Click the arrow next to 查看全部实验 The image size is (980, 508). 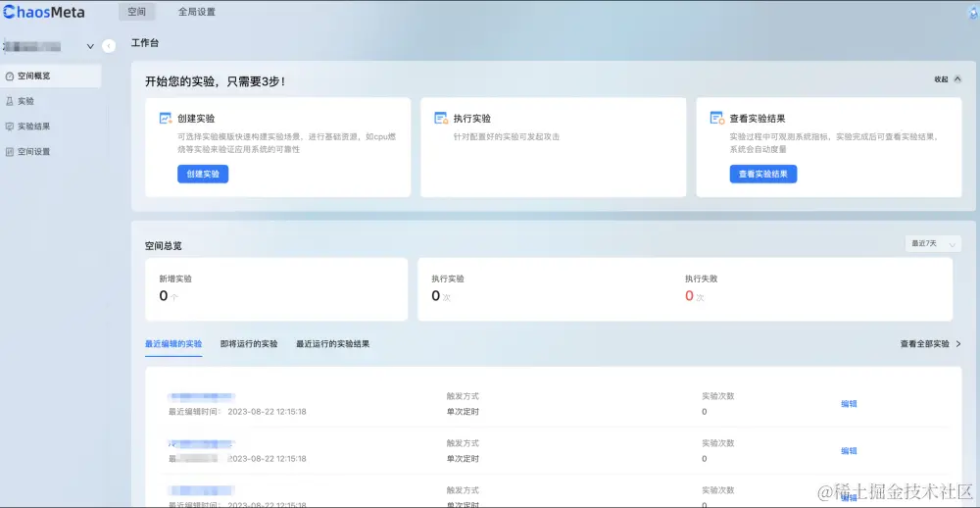958,344
